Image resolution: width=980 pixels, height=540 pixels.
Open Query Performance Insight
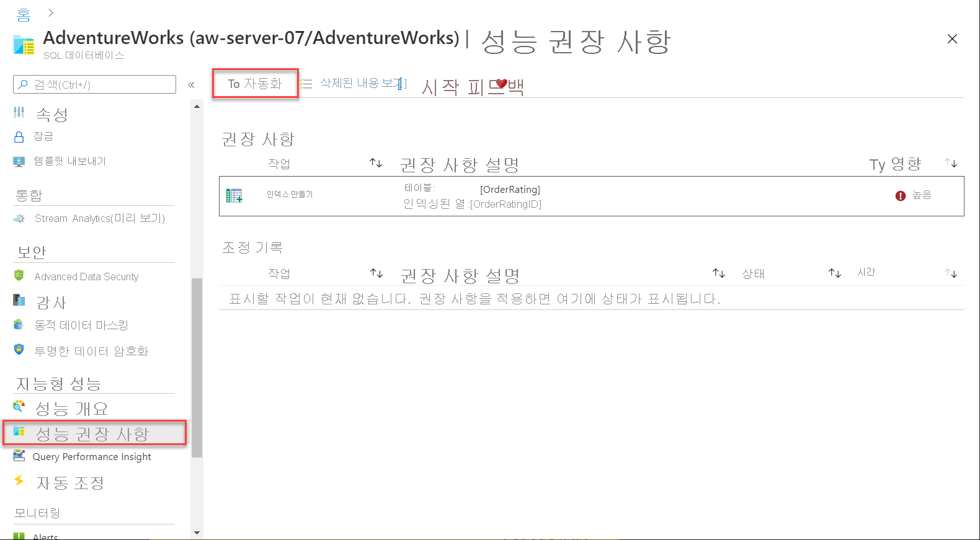pos(92,457)
